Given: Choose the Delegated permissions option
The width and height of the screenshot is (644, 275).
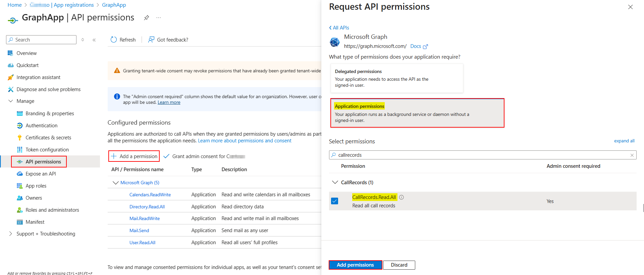Looking at the screenshot, I should (396, 78).
